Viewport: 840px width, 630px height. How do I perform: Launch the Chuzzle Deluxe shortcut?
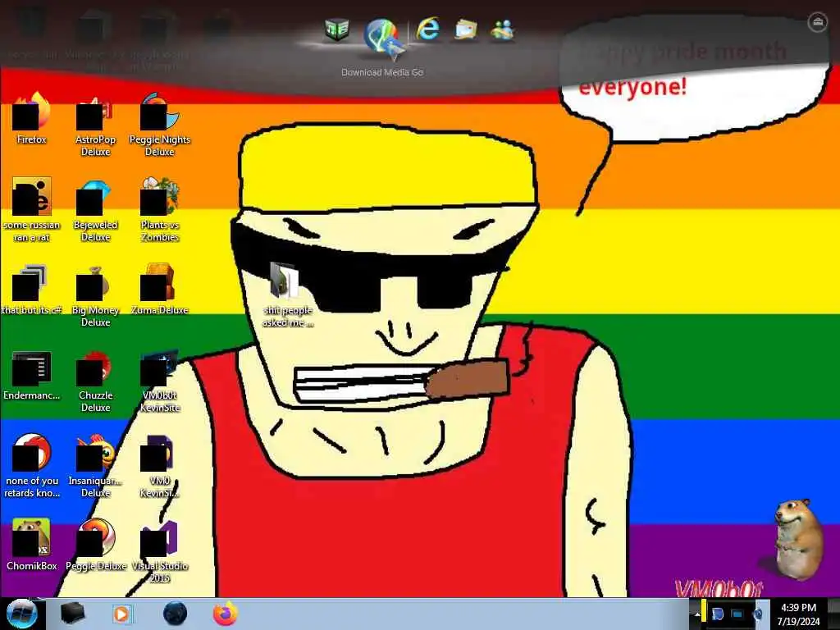click(95, 381)
